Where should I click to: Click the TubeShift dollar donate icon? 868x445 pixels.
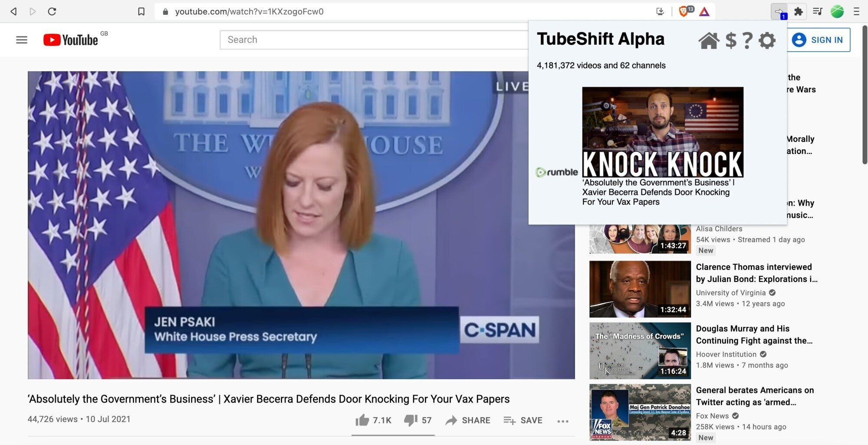[731, 40]
